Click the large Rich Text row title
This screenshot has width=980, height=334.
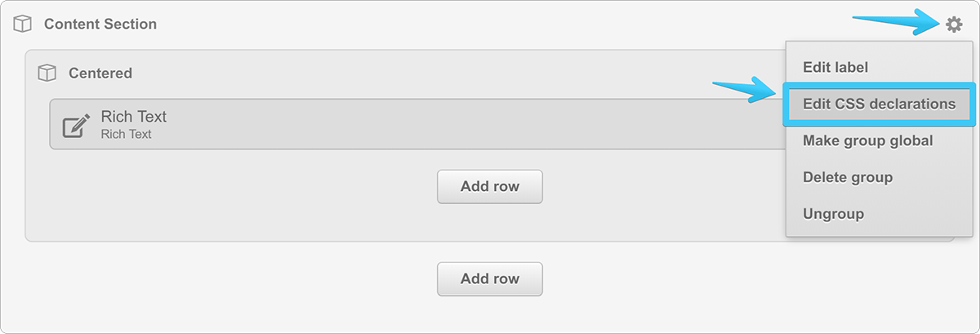point(134,117)
